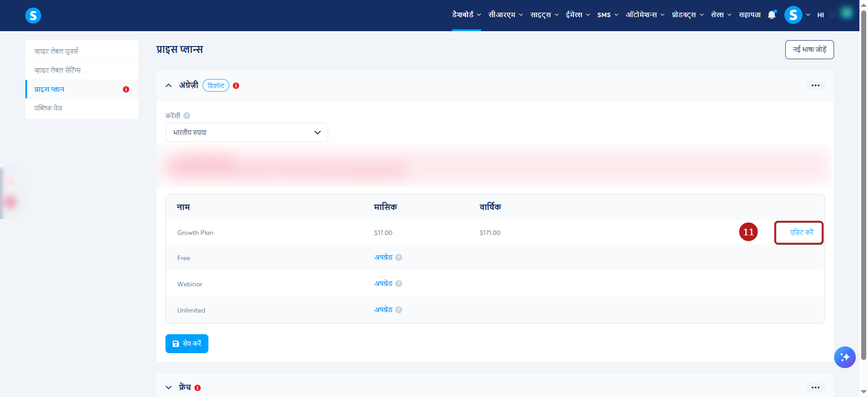Click help icon next to Free अपग्रेड
The width and height of the screenshot is (868, 397).
(x=399, y=257)
